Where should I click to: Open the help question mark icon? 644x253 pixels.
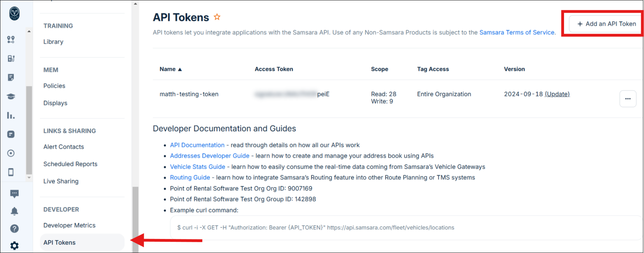tap(14, 229)
